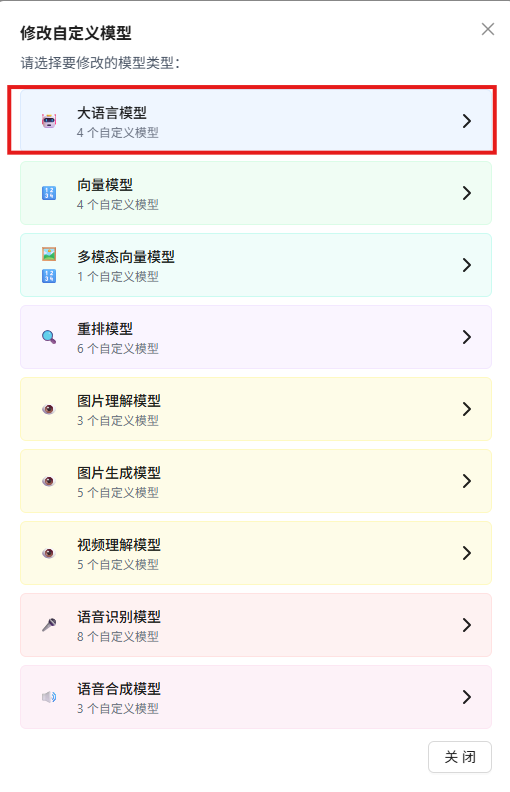Viewport: 510px width, 792px height.
Task: Expand the 大语言模型 chevron arrow
Action: [467, 121]
